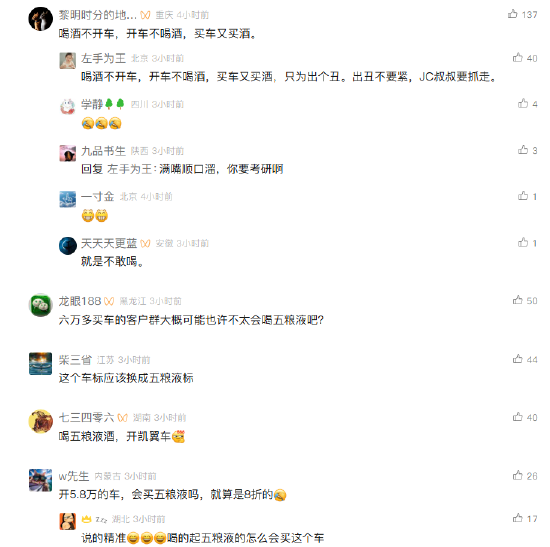550x547 pixels.
Task: Click the VIP badge next to 龙眼188
Action: tap(109, 301)
